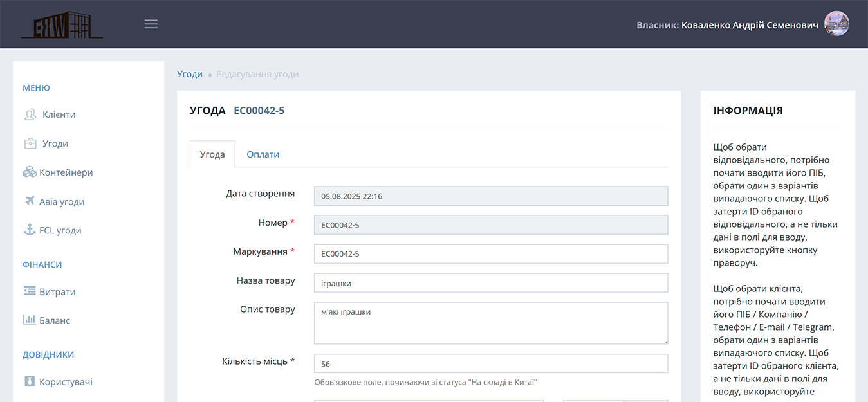Open Баланс menu item in sidebar
The image size is (868, 402).
tap(55, 320)
